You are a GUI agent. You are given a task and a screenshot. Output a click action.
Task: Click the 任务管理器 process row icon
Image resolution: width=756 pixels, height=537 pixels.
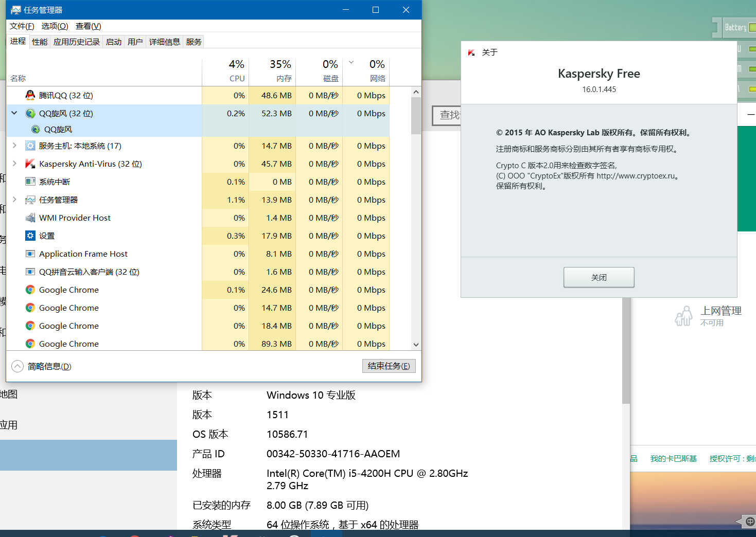pos(30,200)
